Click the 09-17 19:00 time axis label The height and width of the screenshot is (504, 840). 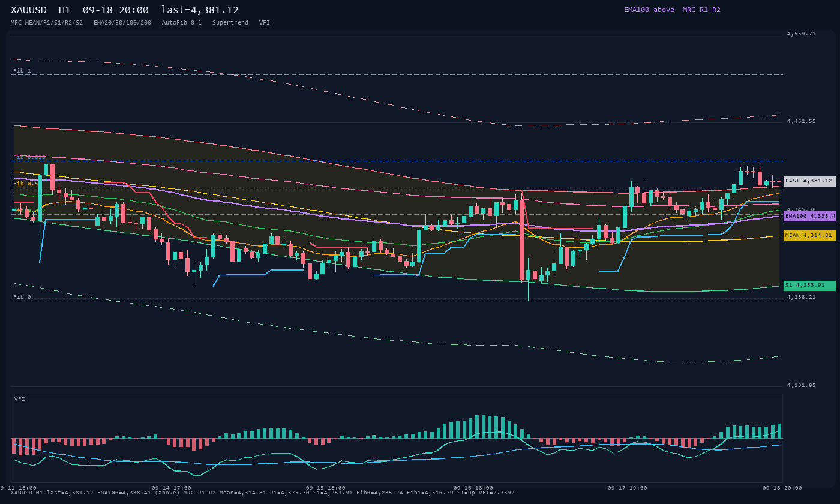tap(628, 488)
